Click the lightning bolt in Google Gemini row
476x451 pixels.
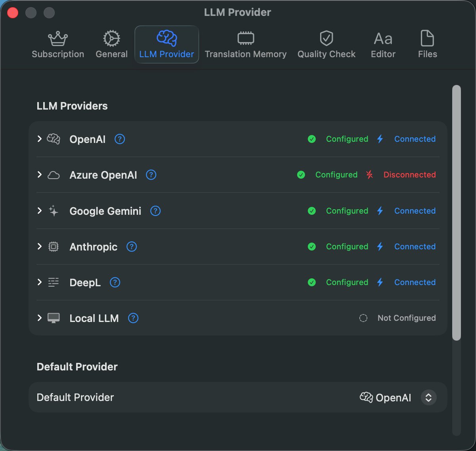[380, 211]
